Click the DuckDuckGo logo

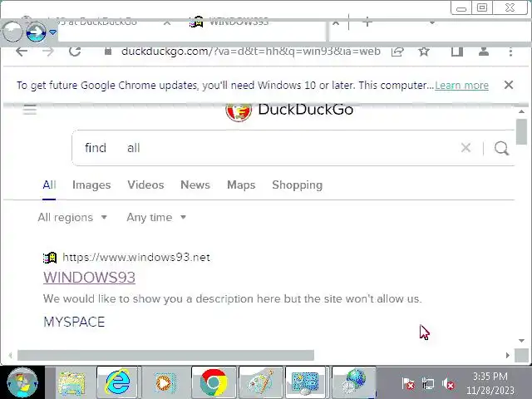click(x=289, y=111)
